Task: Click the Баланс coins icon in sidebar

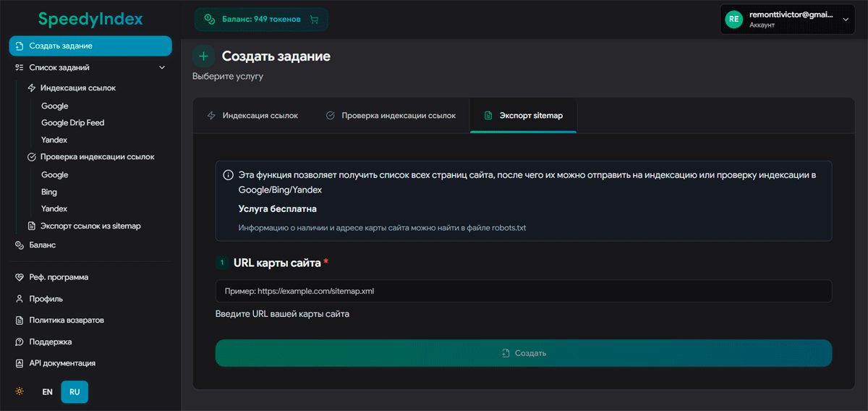Action: pyautogui.click(x=20, y=245)
